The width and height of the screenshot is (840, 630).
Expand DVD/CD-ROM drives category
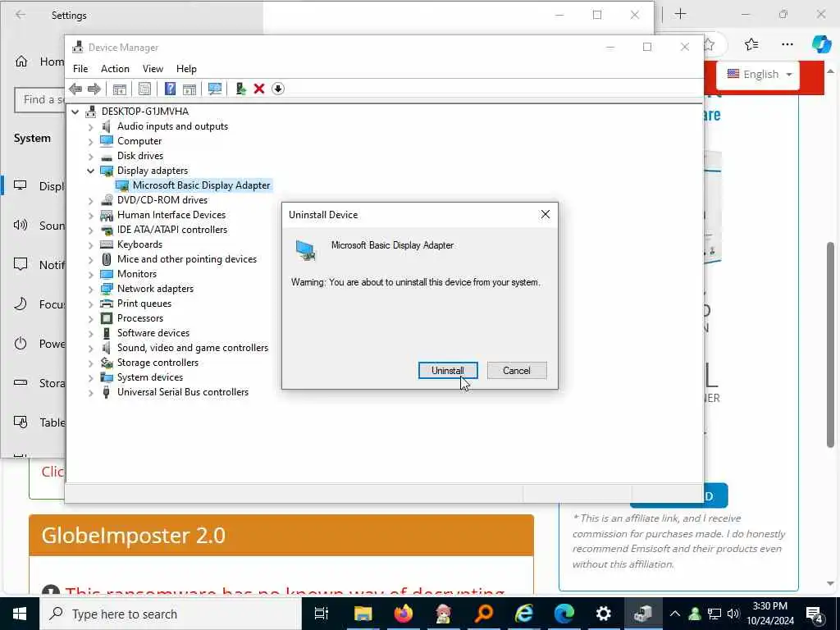[x=90, y=200]
